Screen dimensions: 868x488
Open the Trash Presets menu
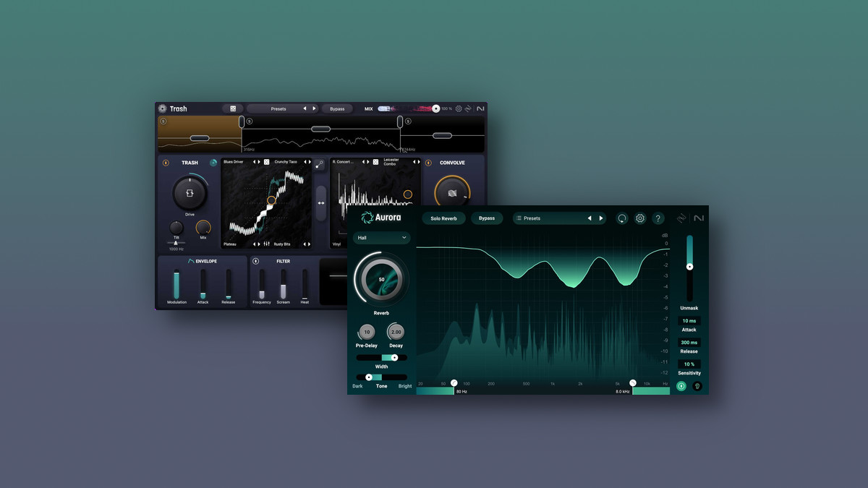coord(278,108)
